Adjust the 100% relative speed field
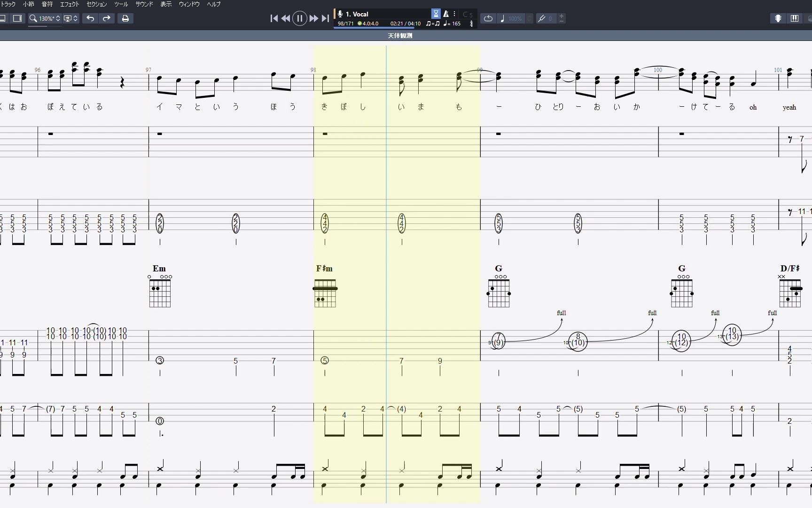Viewport: 812px width, 508px height. click(x=515, y=18)
